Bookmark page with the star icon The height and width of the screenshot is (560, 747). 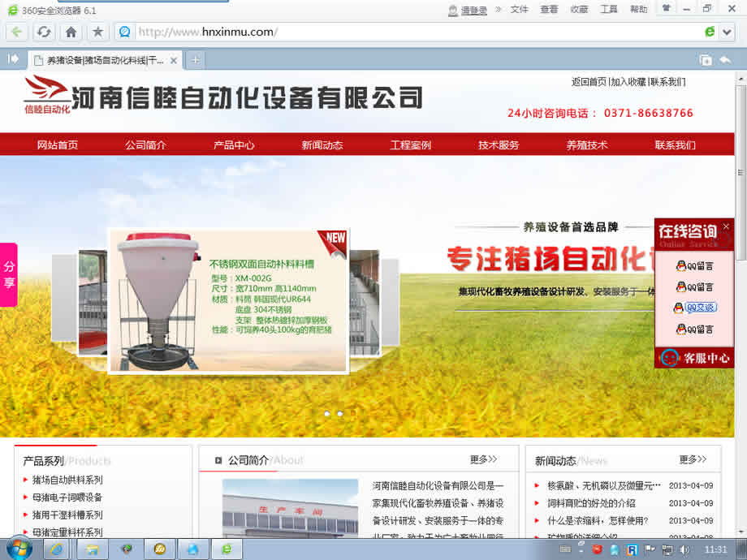(x=97, y=32)
